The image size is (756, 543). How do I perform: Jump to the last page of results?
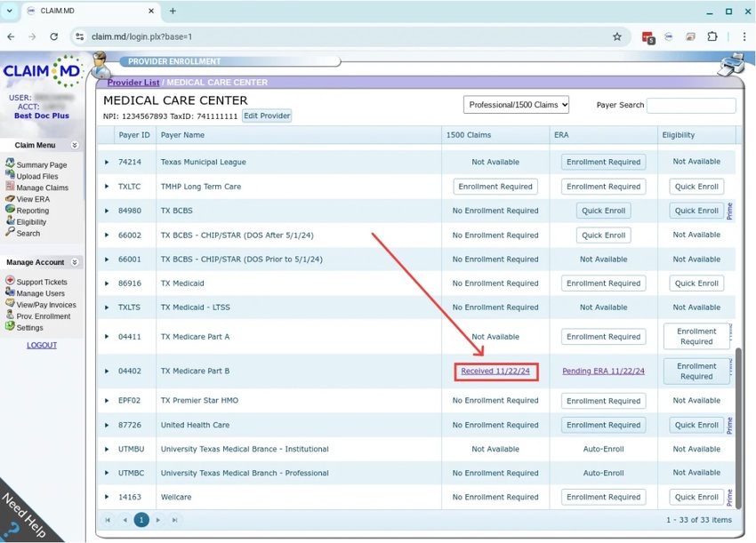point(174,520)
